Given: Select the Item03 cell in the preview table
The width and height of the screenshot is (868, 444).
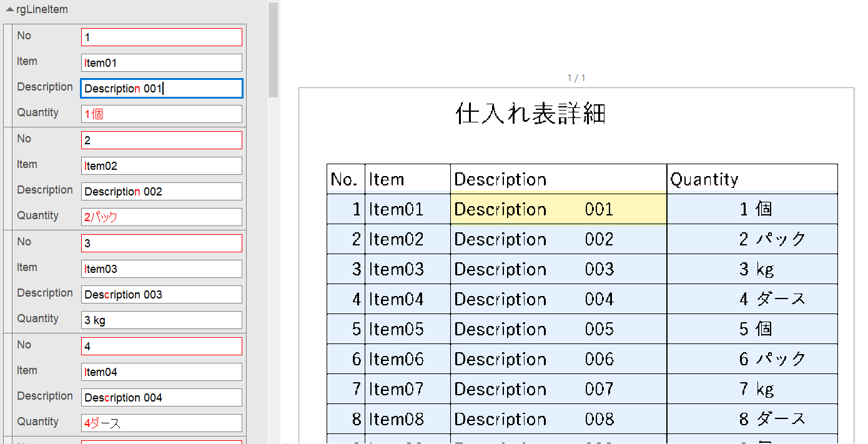Looking at the screenshot, I should tap(408, 269).
